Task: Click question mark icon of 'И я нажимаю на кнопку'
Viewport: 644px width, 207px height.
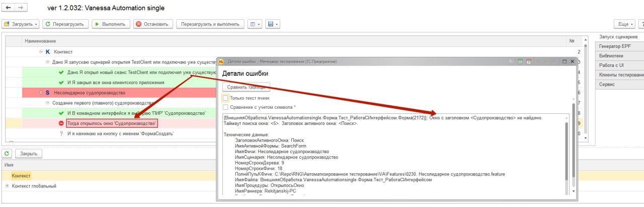Action: click(61, 133)
